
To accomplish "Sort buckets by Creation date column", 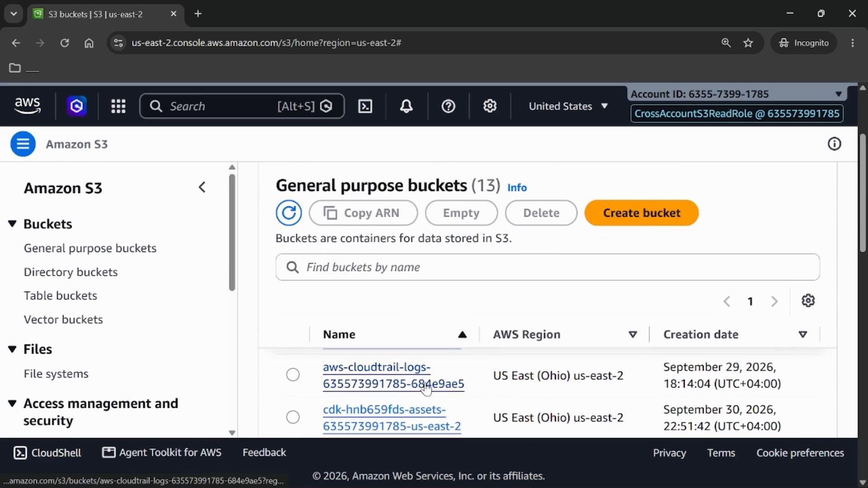I will pos(803,335).
